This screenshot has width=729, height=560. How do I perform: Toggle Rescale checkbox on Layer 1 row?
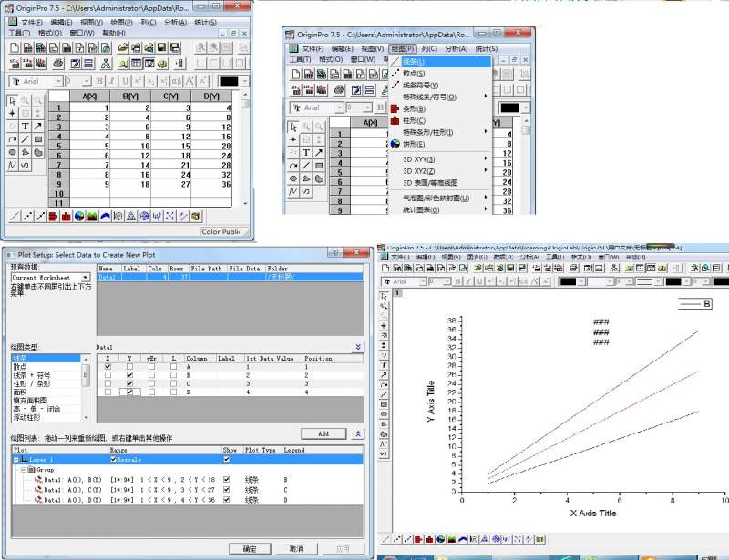(x=113, y=459)
